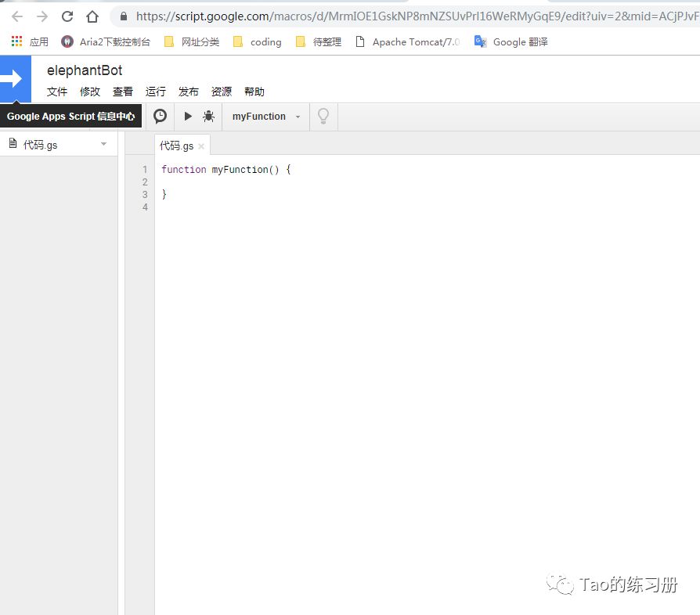This screenshot has height=615, width=700.
Task: Open the 运行 menu
Action: tap(155, 92)
